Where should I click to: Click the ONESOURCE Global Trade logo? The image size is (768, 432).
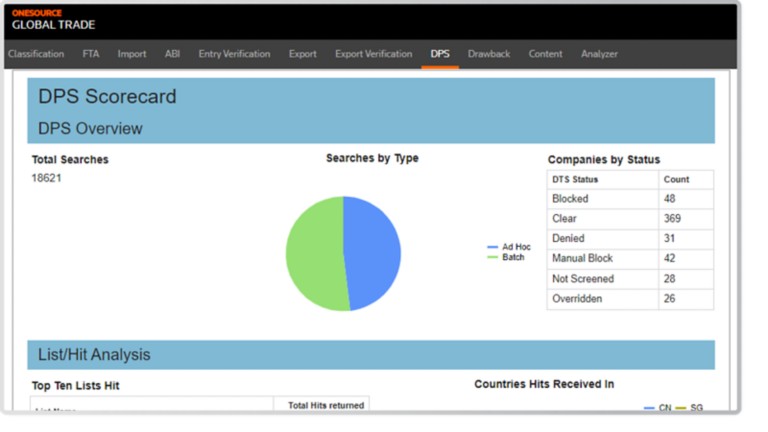click(x=53, y=20)
